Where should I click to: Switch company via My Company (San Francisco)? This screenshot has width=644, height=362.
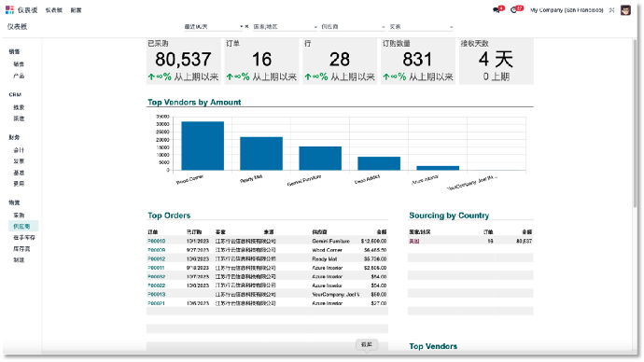(567, 10)
